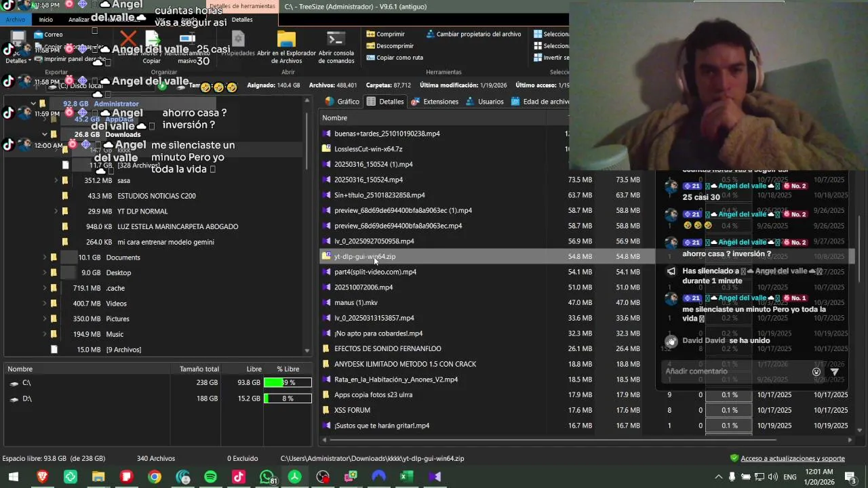868x488 pixels.
Task: Click the tree panel scroll-down arrow
Action: [307, 350]
